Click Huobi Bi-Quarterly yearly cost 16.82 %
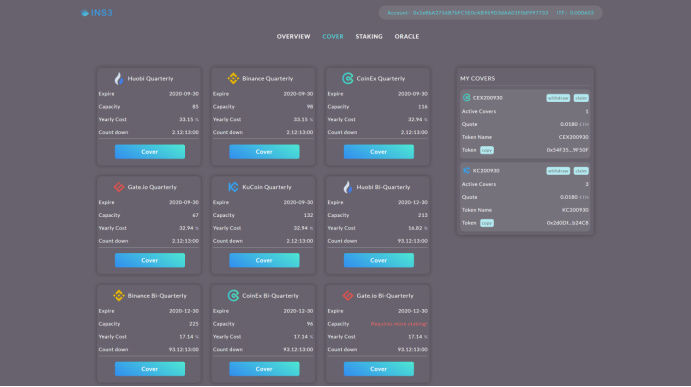The image size is (691, 387). 418,228
